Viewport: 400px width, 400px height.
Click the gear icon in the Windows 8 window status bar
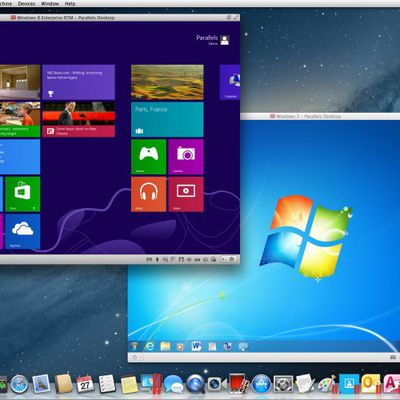tap(232, 259)
